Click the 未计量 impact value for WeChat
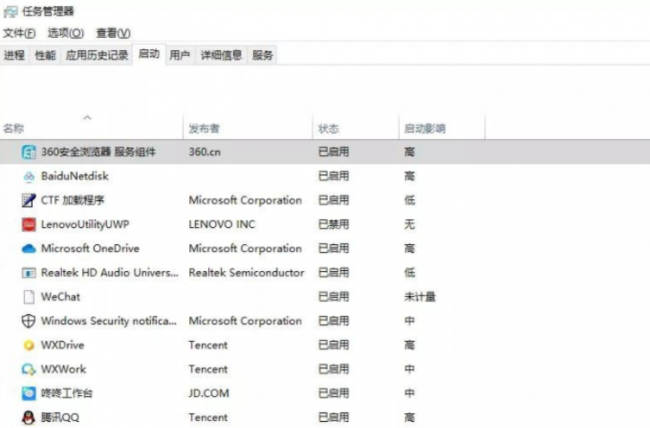The width and height of the screenshot is (650, 428). pyautogui.click(x=420, y=297)
